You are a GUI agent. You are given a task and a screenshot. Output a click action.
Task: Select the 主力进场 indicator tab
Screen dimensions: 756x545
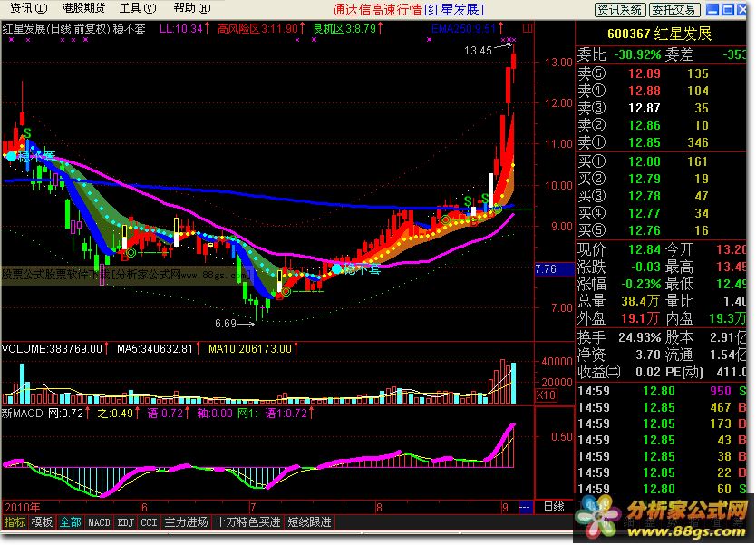tap(186, 522)
